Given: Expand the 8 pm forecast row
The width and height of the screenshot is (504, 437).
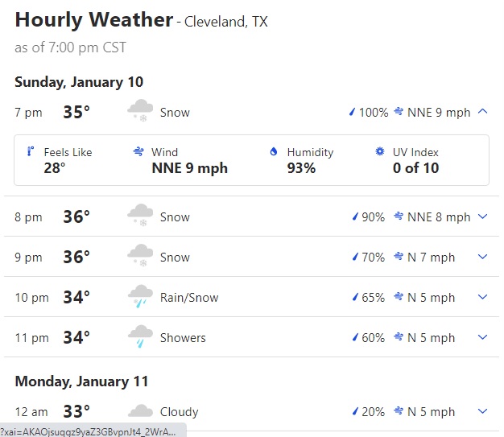Looking at the screenshot, I should coord(482,216).
